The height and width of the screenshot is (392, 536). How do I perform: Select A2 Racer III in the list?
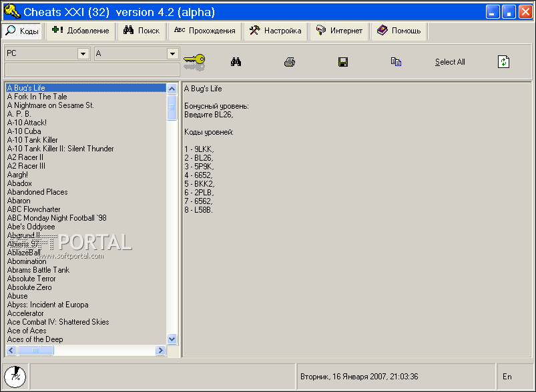(x=86, y=166)
